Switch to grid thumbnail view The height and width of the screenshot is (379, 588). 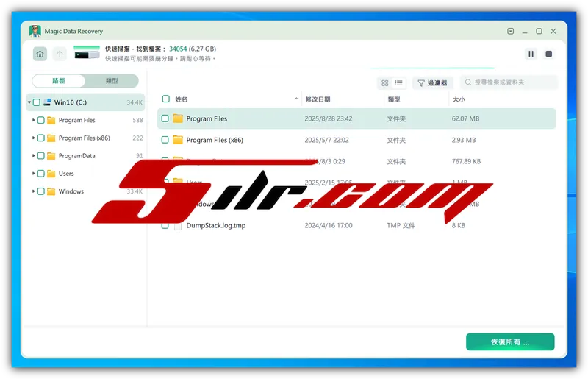point(384,82)
